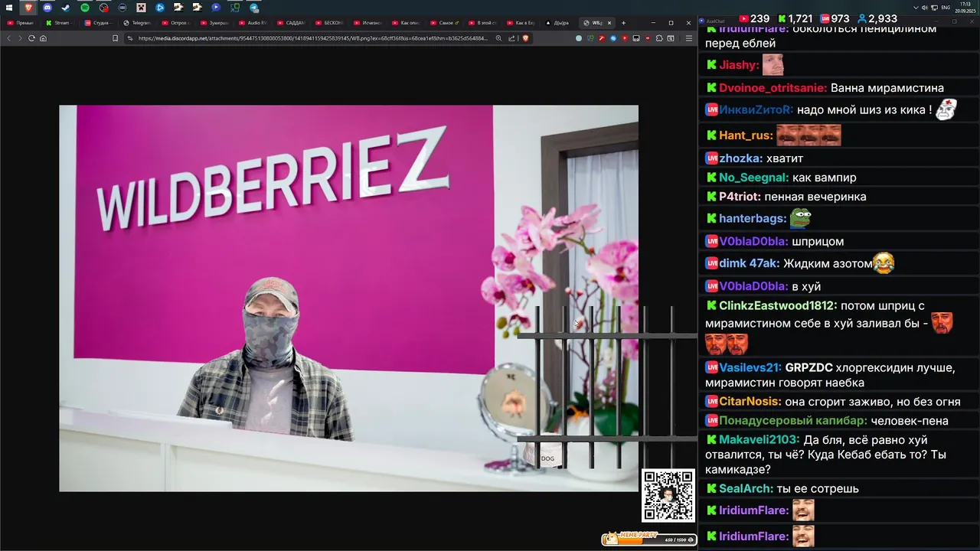
Task: Switch the ENG input language
Action: coord(946,8)
